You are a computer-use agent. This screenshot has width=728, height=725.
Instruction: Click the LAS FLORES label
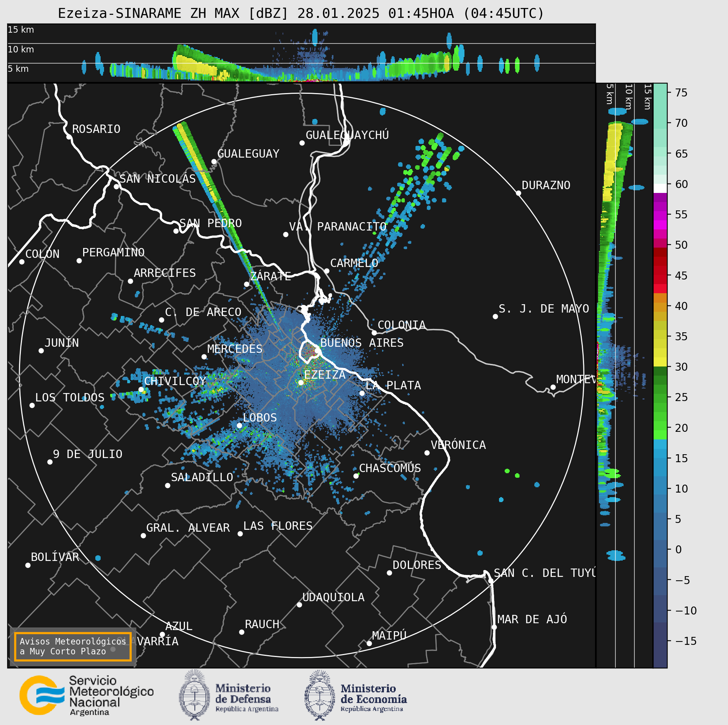[278, 526]
